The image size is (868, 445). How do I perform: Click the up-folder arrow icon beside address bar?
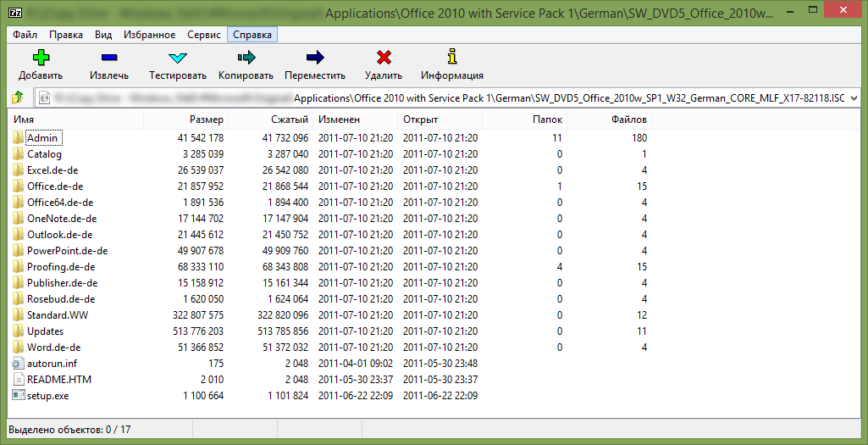18,97
